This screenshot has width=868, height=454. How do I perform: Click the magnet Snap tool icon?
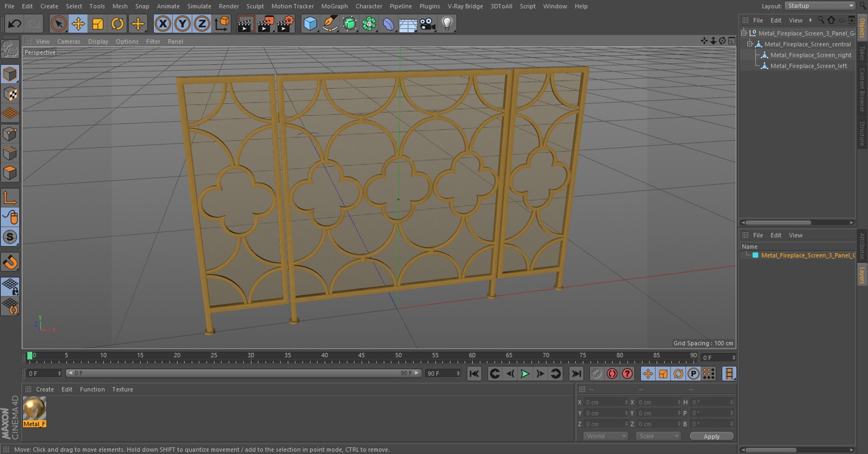(x=10, y=262)
